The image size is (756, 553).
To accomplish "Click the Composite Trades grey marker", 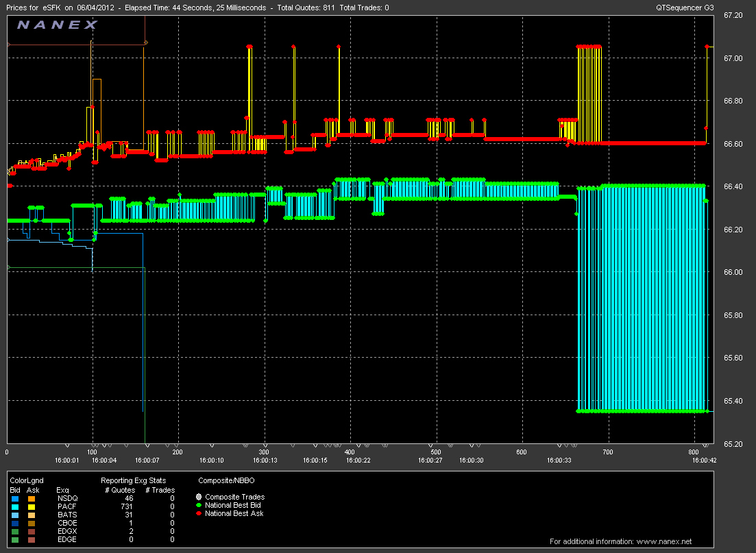I will pyautogui.click(x=199, y=497).
